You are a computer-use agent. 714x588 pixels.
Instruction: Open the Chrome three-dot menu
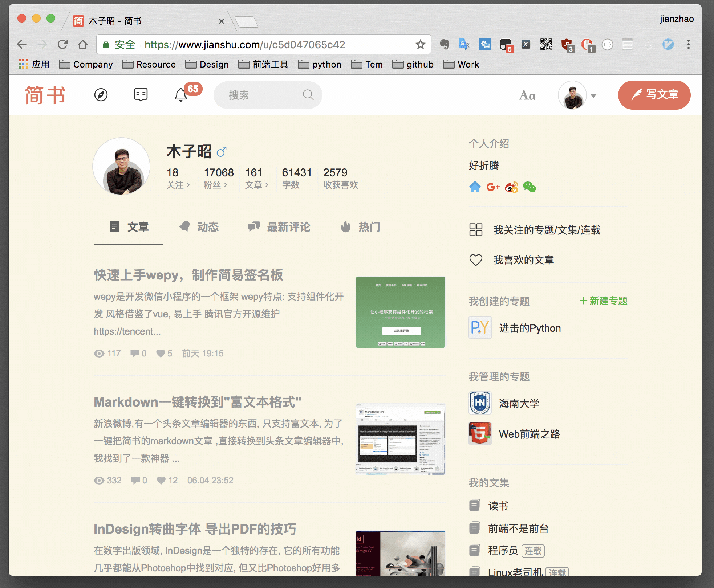[688, 45]
